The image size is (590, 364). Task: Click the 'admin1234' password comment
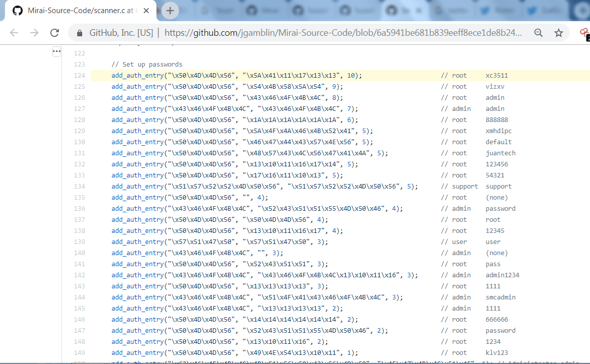tap(502, 275)
